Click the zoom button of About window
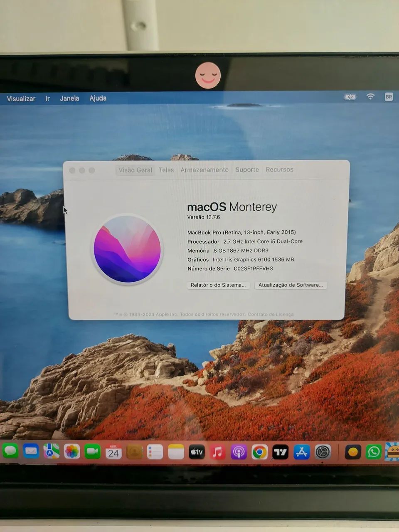Image resolution: width=399 pixels, height=532 pixels. pos(92,170)
